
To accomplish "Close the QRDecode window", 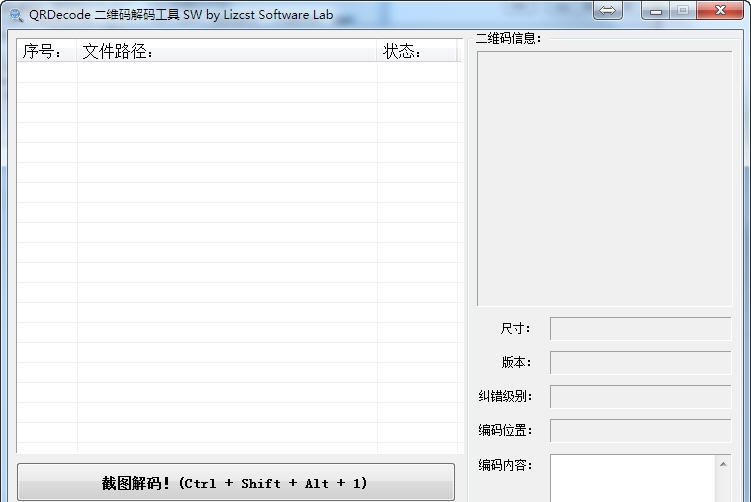I will (x=720, y=10).
